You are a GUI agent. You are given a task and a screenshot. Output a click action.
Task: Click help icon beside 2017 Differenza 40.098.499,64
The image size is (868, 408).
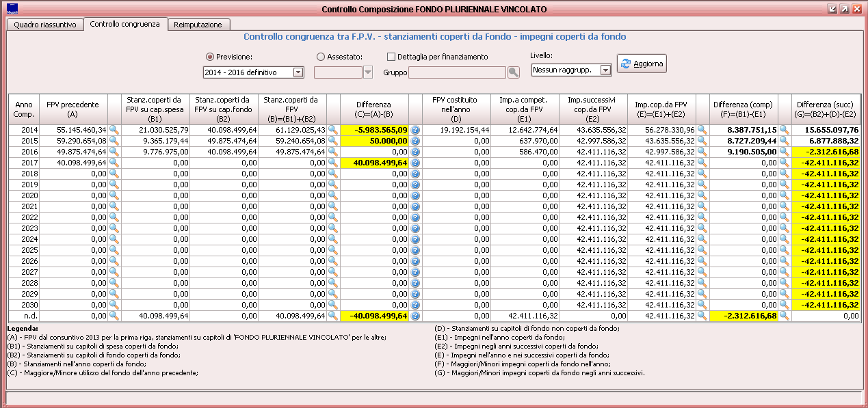point(415,162)
